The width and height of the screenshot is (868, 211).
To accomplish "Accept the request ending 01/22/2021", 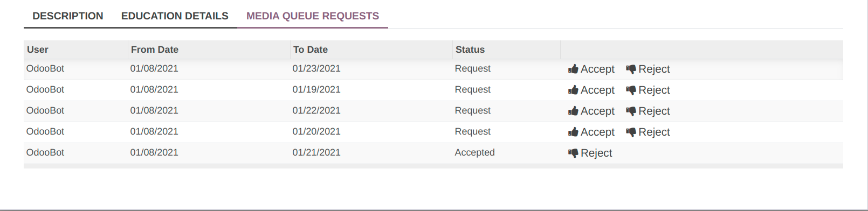I will point(591,111).
